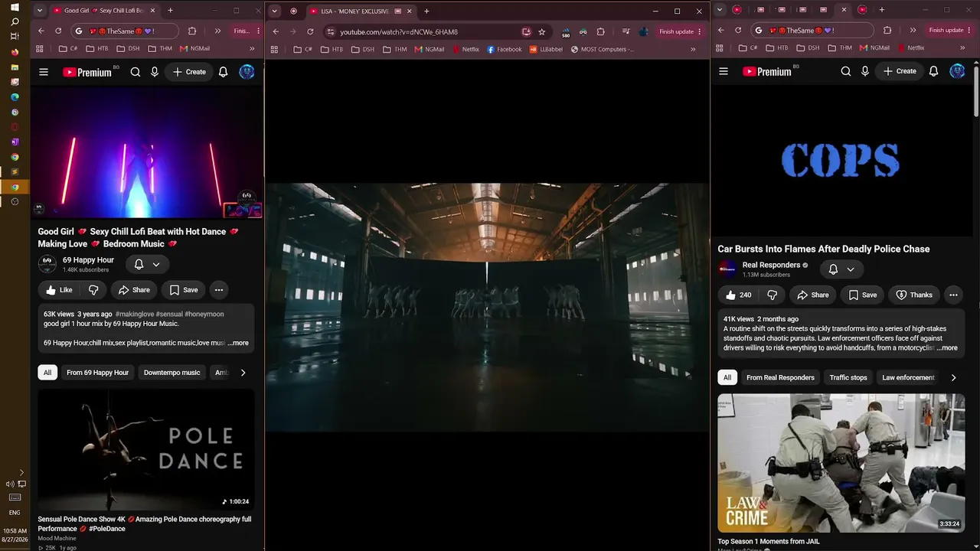Open YouTube search in right window
The height and width of the screenshot is (551, 980).
(846, 71)
